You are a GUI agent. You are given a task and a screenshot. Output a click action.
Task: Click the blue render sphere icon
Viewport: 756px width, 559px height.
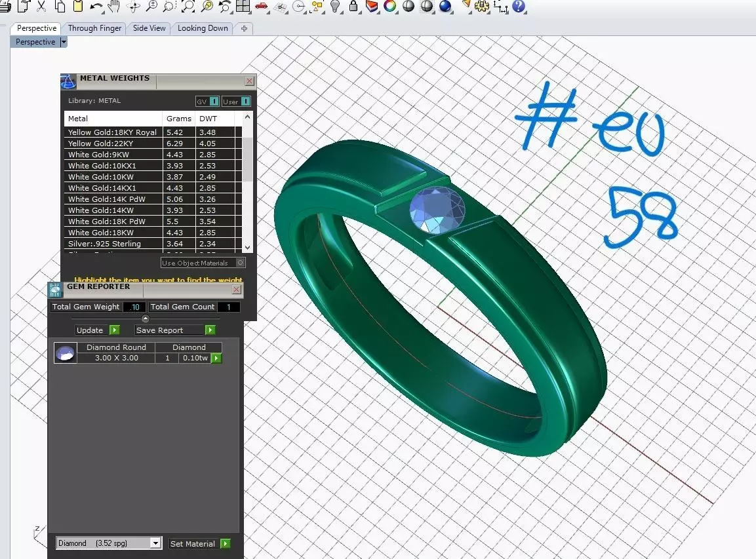pos(445,6)
